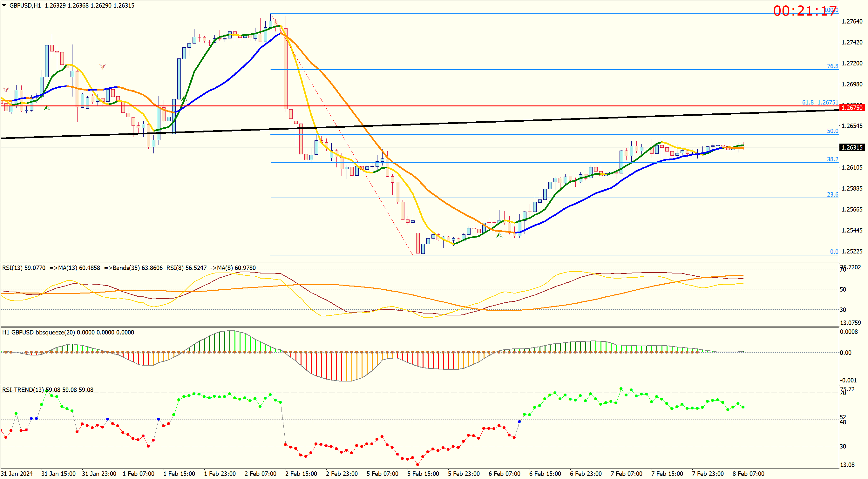Viewport: 868px width, 479px height.
Task: Click the green up arrow below the red line
Action: [x=47, y=108]
